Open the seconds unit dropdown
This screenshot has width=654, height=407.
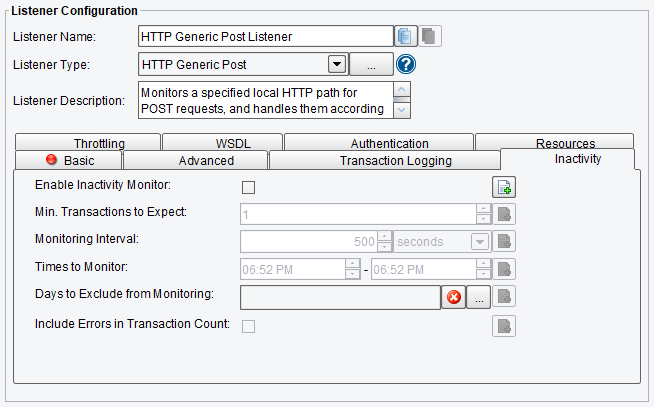click(x=480, y=241)
